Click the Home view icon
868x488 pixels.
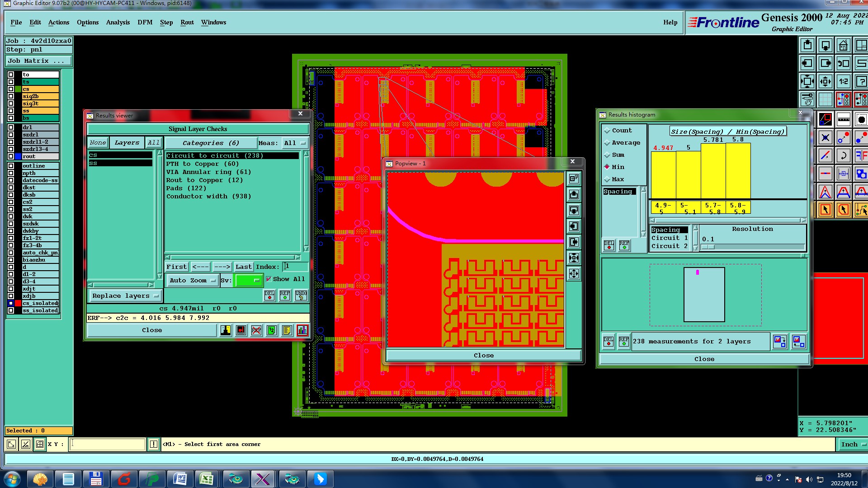point(843,46)
